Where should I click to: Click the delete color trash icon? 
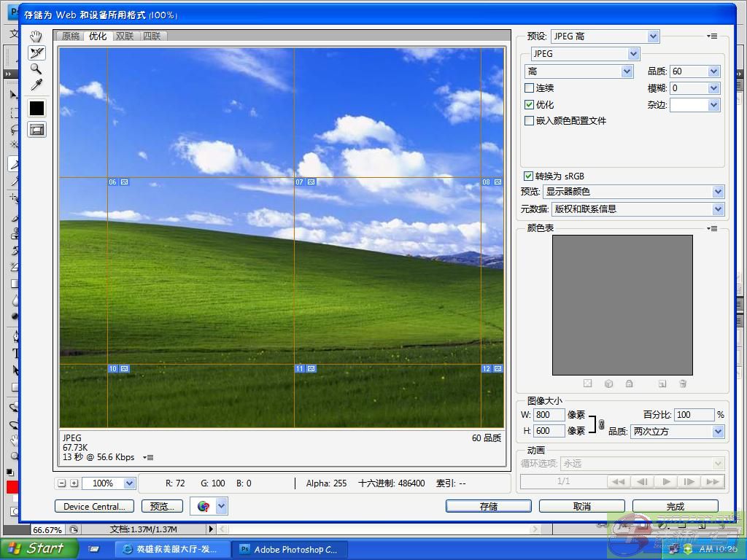coord(683,384)
